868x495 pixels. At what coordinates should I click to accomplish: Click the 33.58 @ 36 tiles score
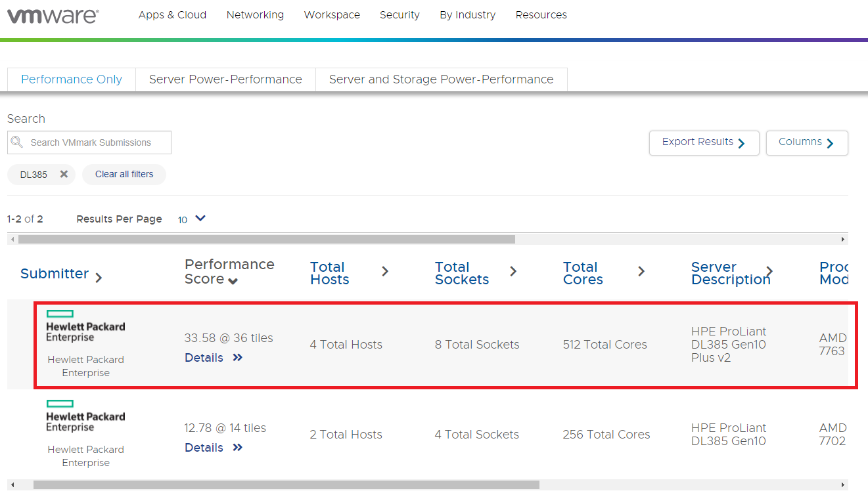pos(229,338)
